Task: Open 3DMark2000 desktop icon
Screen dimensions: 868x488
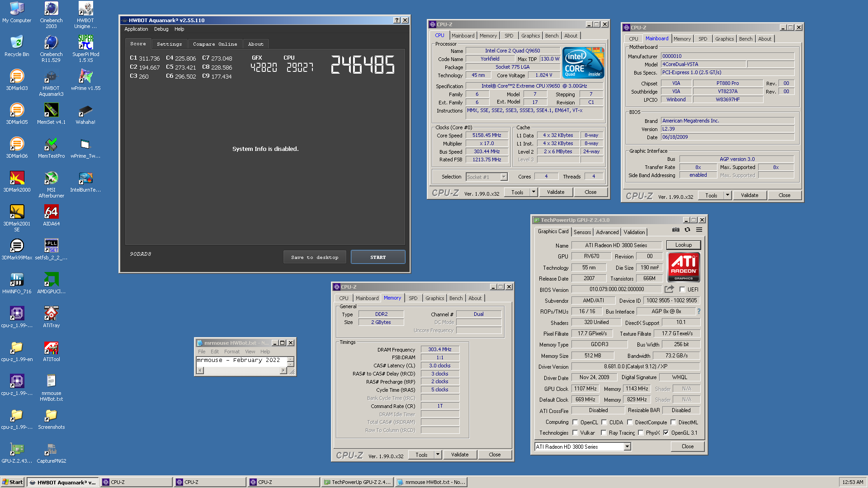Action: (17, 181)
